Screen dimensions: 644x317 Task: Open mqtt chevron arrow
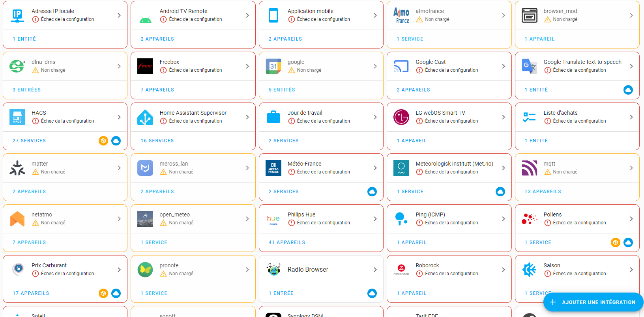[x=631, y=168]
